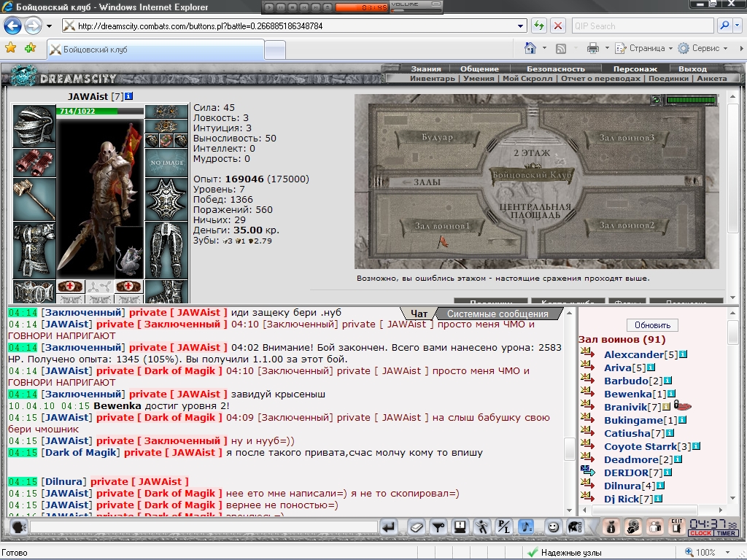747x560 pixels.
Task: Go to Будуар on the map
Action: click(x=437, y=137)
